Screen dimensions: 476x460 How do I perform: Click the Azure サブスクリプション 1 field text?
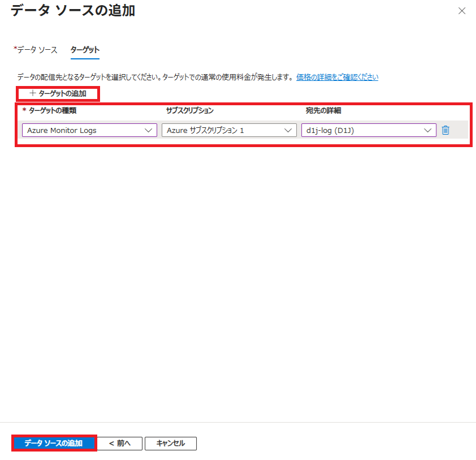206,130
